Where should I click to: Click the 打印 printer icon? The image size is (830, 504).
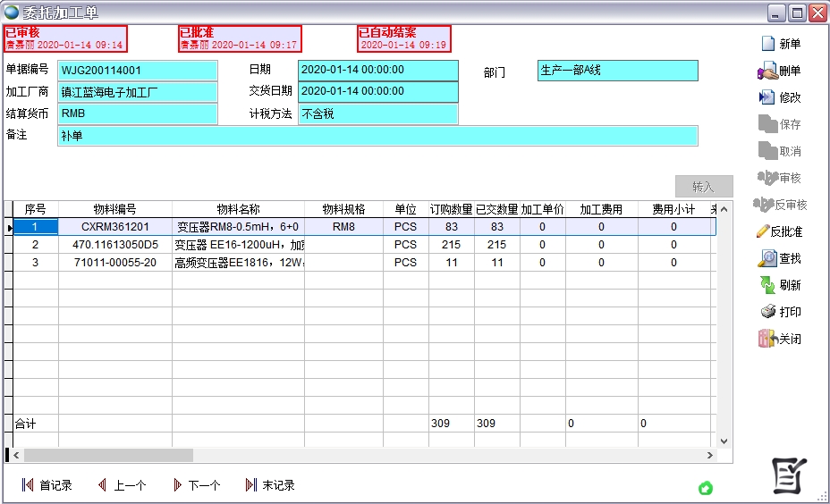[x=767, y=312]
